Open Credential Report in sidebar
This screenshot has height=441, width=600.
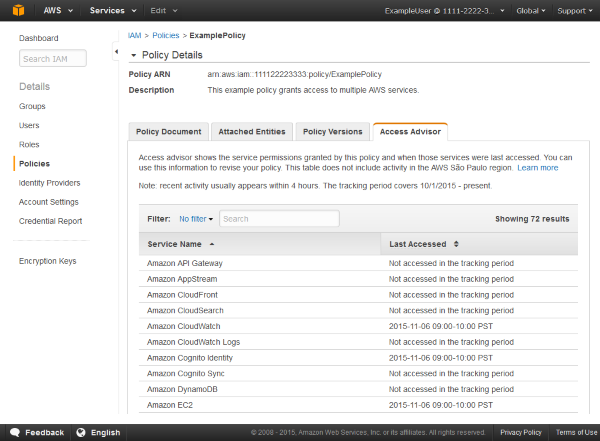point(51,221)
